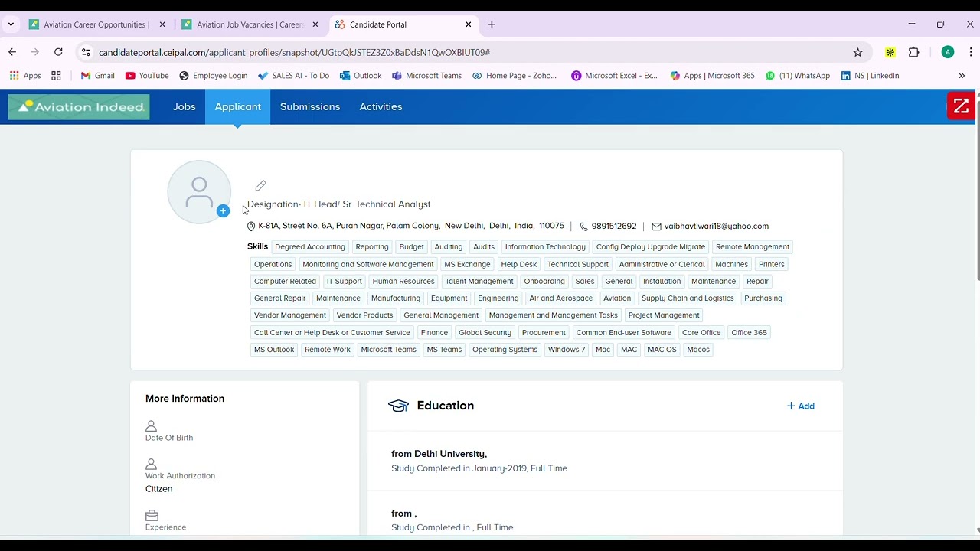Switch to Jobs menu
Image resolution: width=980 pixels, height=551 pixels.
click(184, 106)
